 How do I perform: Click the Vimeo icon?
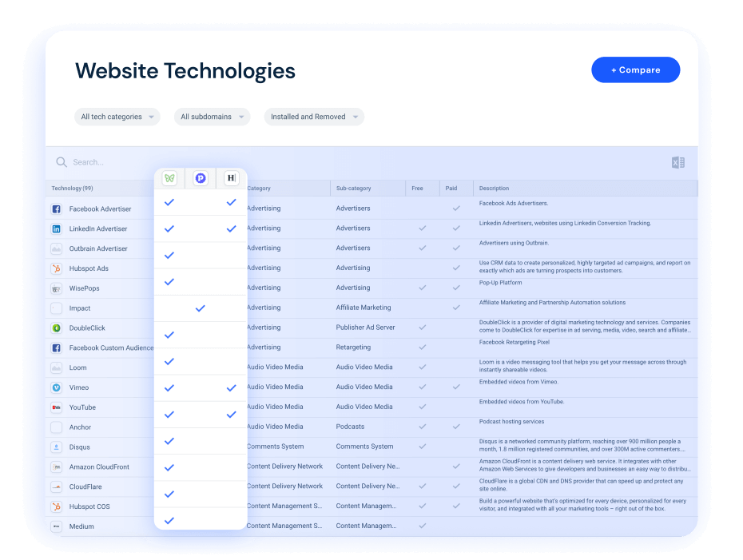tap(57, 387)
